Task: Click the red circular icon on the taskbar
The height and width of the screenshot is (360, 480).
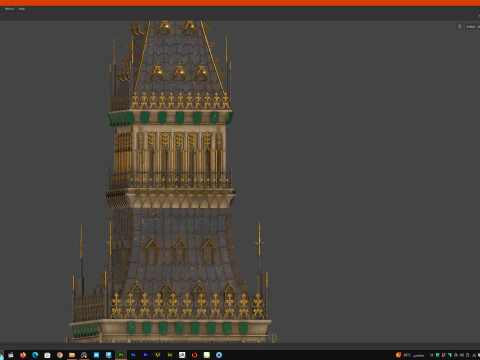Action: coord(194,355)
